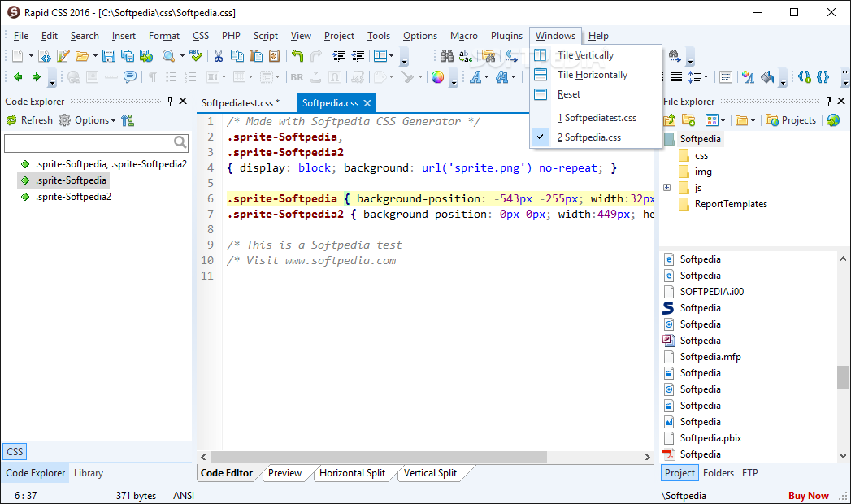Click the editor horizontal scrollbar thumb

tap(378, 457)
